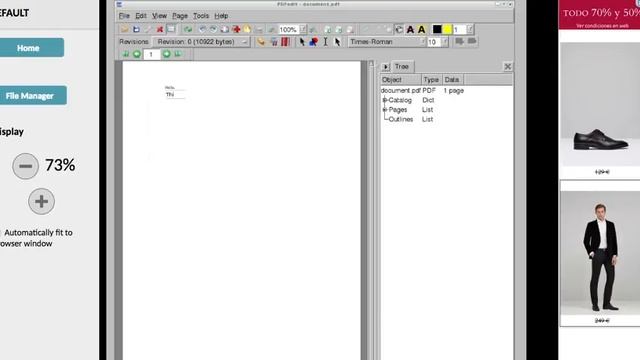Select the Pages label in tree

(398, 110)
